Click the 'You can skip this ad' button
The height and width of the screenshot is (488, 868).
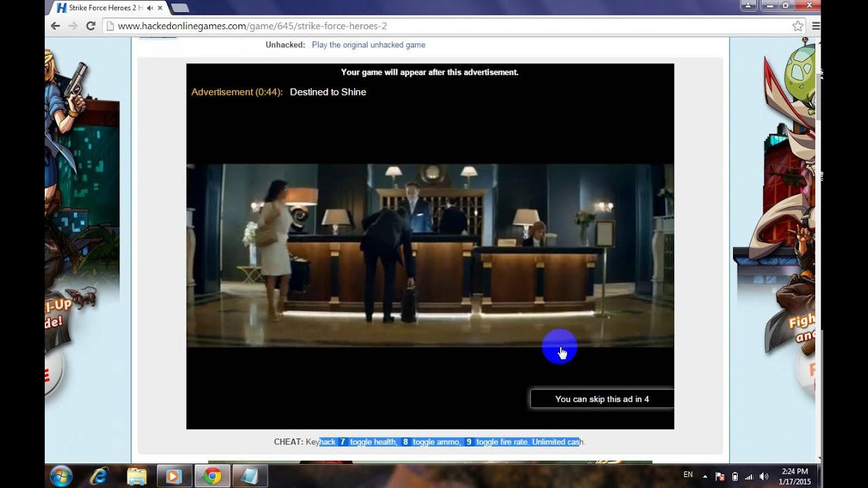point(601,399)
